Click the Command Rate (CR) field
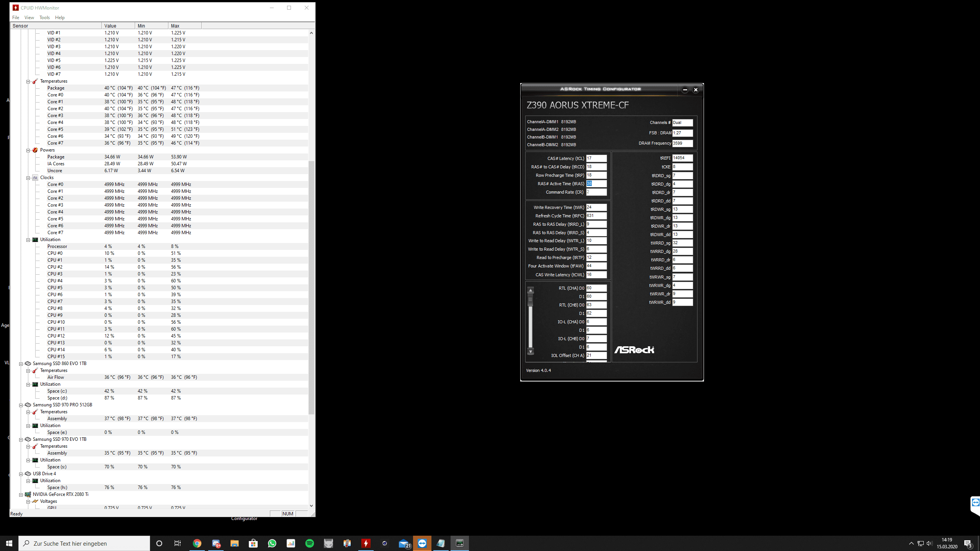The width and height of the screenshot is (980, 551). (596, 192)
